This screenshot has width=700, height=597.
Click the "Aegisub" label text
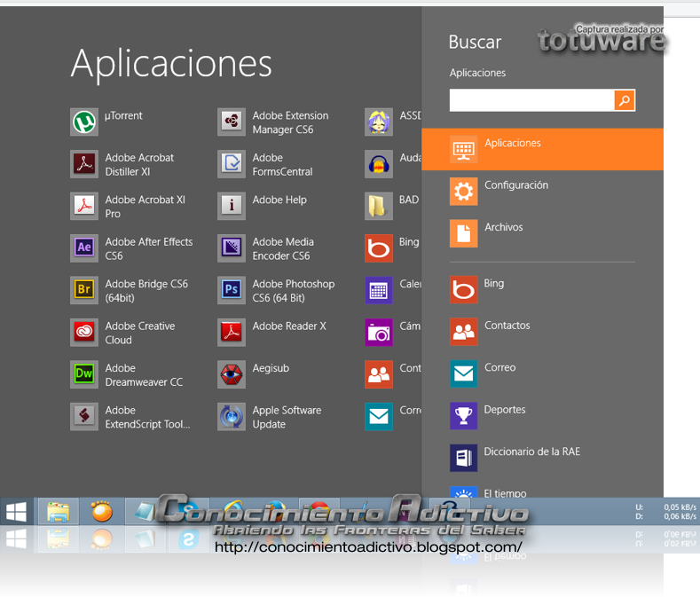[271, 368]
